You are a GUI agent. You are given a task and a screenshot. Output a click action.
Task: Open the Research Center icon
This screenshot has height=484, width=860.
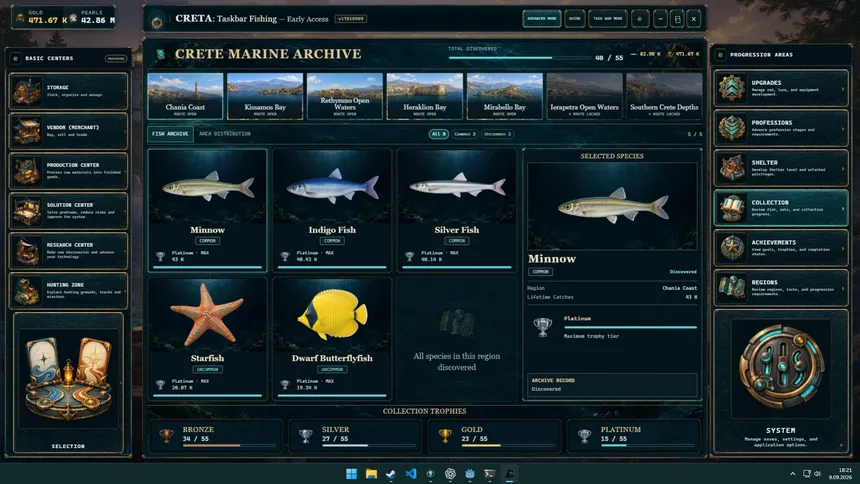pos(27,251)
